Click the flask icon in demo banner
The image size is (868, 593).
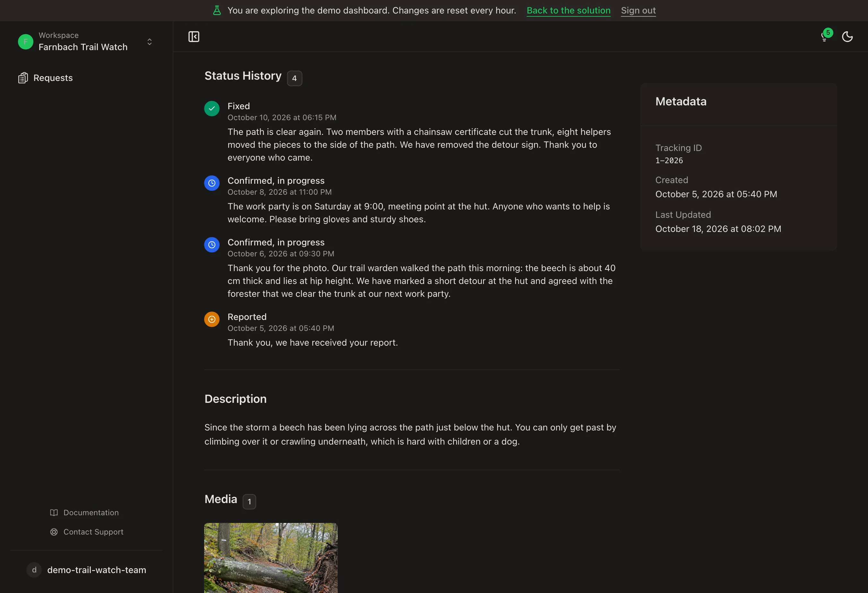coord(217,11)
